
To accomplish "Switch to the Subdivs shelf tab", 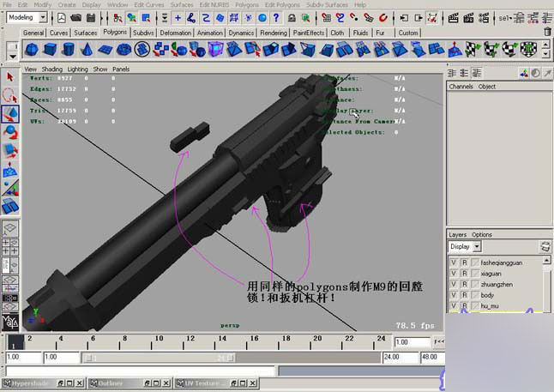I will (x=143, y=33).
